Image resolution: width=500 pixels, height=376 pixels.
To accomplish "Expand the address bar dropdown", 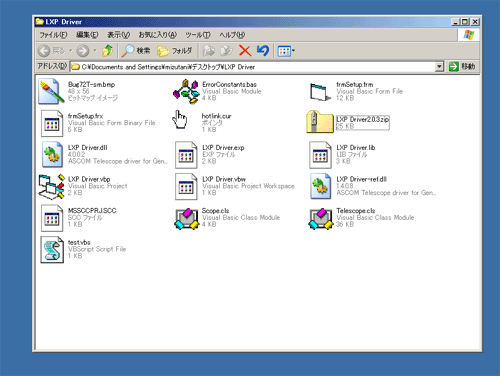I will coord(439,67).
